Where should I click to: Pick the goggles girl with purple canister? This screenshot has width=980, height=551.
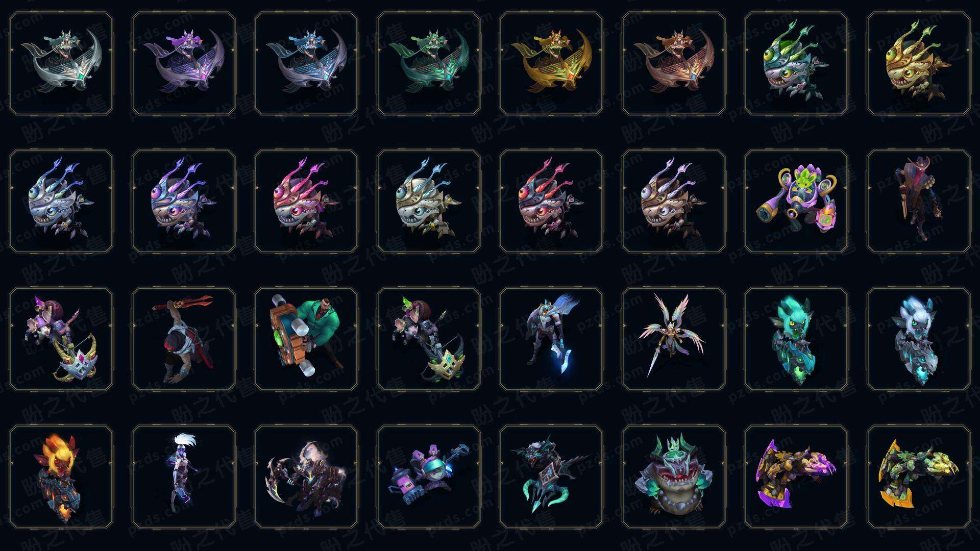(x=429, y=477)
